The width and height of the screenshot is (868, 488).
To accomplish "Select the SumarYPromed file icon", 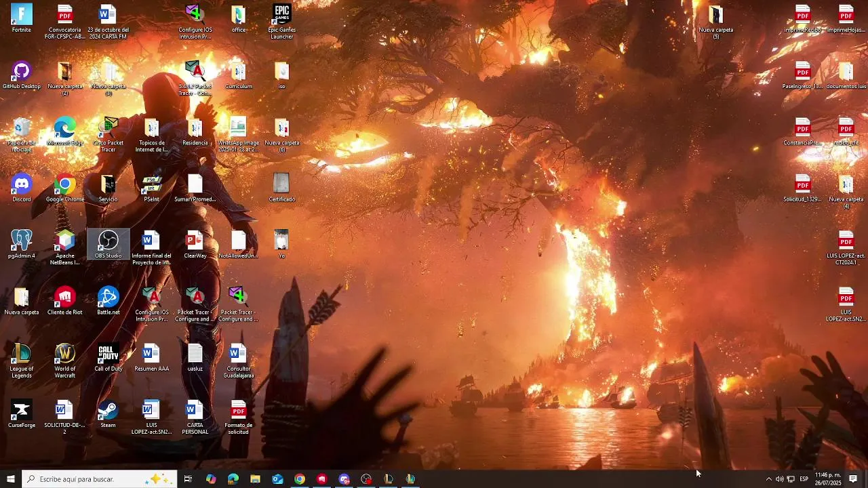I will pos(195,188).
